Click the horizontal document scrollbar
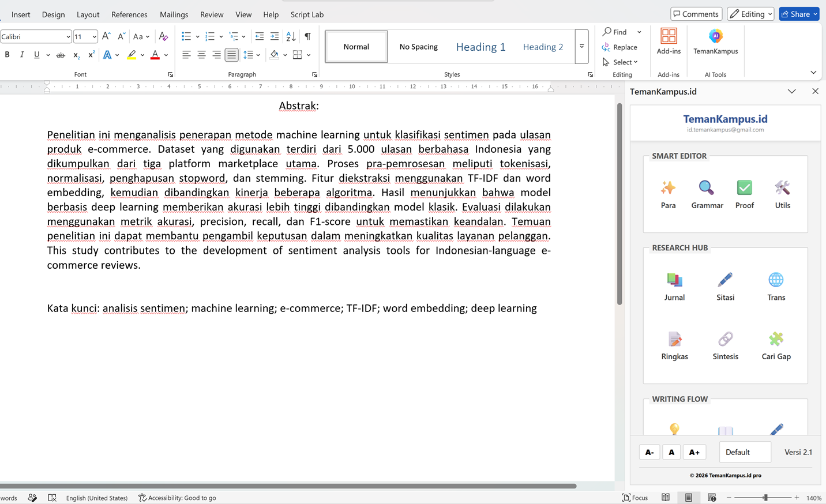This screenshot has height=504, width=826. click(288, 486)
